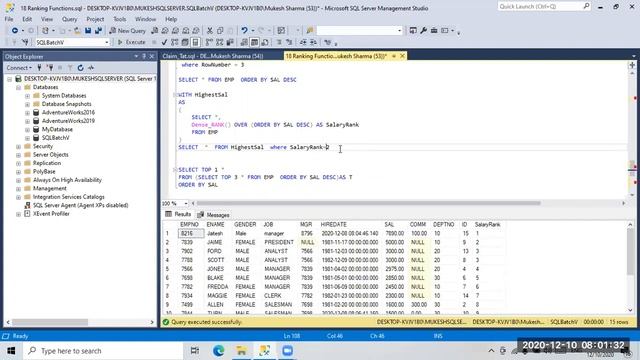Toggle Results to Grid icon
The width and height of the screenshot is (640, 360).
click(254, 42)
